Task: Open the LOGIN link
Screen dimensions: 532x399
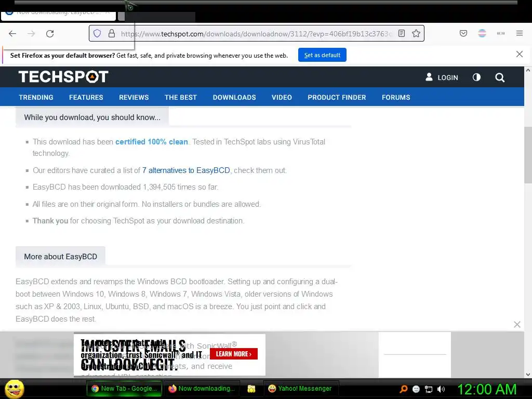Action: pos(442,77)
